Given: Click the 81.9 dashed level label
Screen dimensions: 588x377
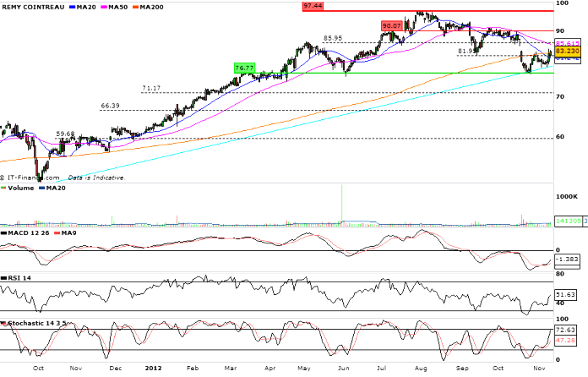Looking at the screenshot, I should [x=465, y=51].
